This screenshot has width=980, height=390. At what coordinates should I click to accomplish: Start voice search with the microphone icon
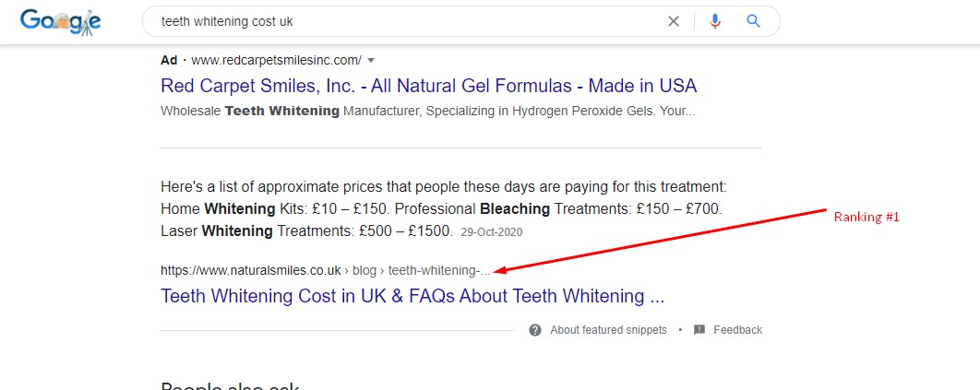(x=714, y=21)
